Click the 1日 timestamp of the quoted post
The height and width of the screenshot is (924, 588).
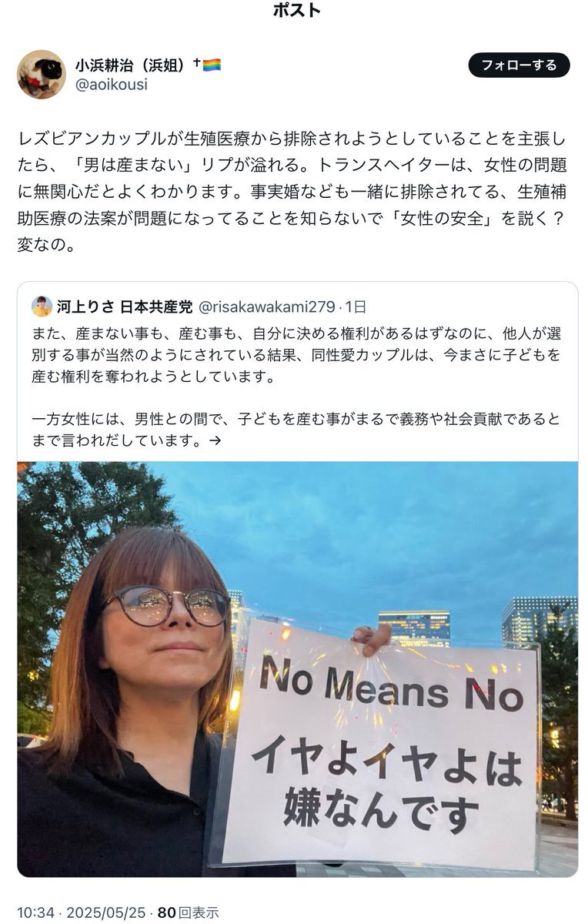tap(356, 307)
